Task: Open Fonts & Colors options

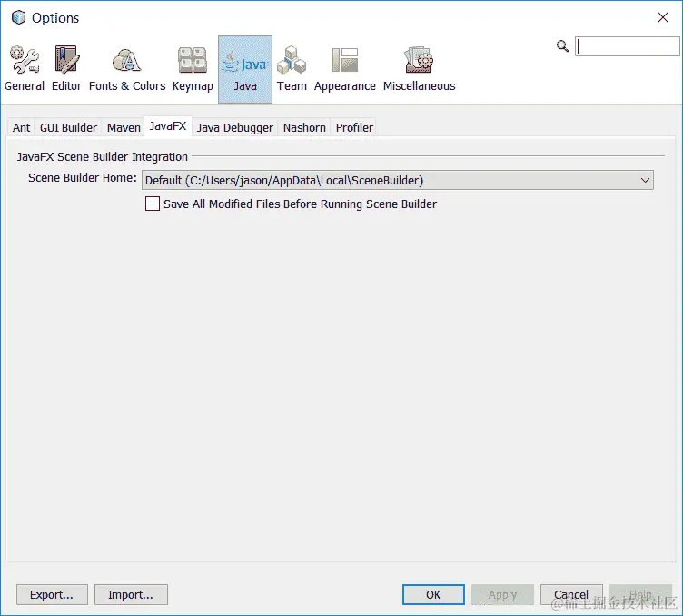Action: tap(127, 70)
